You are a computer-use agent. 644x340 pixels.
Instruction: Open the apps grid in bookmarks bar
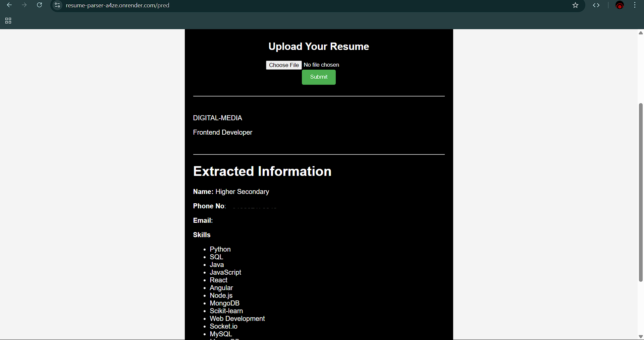(x=8, y=21)
